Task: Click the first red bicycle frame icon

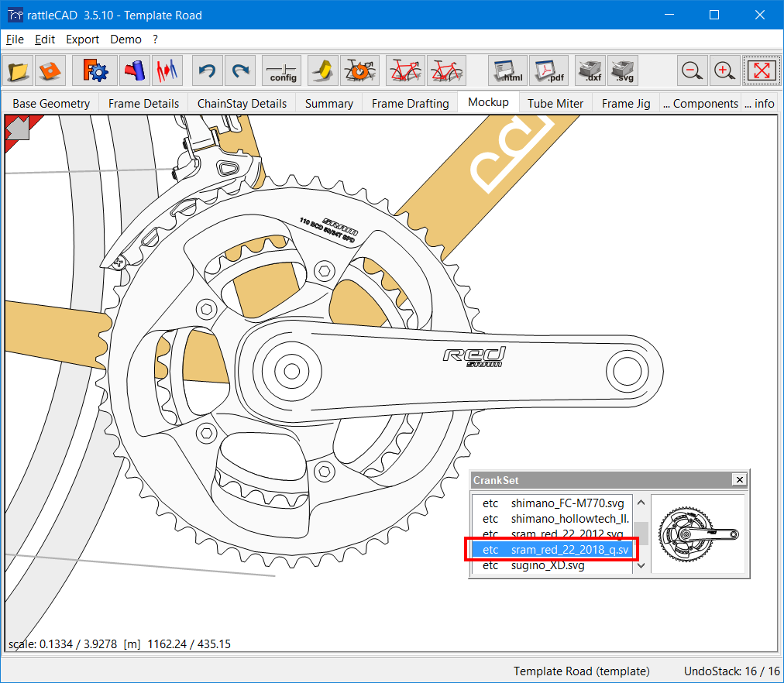Action: [x=405, y=70]
